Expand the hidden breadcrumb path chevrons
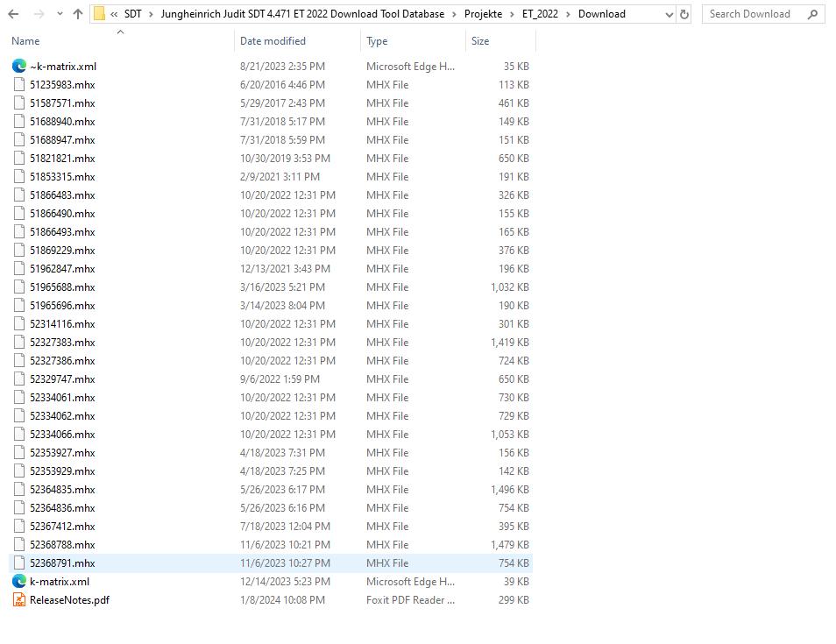The height and width of the screenshot is (644, 836). 114,14
